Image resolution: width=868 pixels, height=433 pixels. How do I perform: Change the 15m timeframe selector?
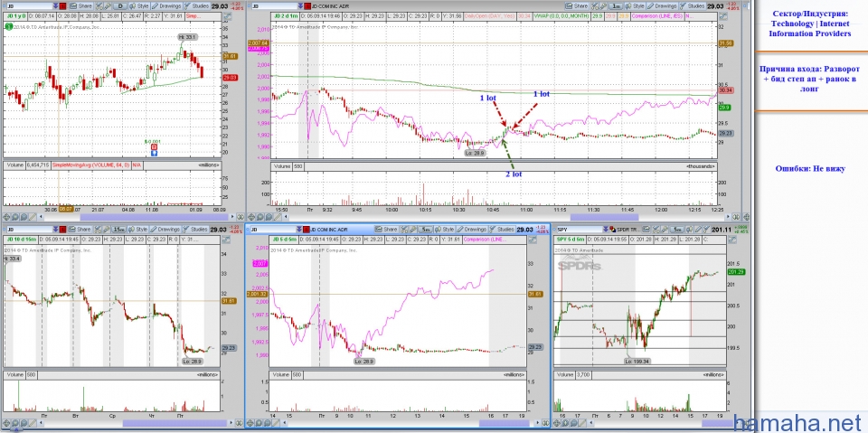click(x=118, y=230)
